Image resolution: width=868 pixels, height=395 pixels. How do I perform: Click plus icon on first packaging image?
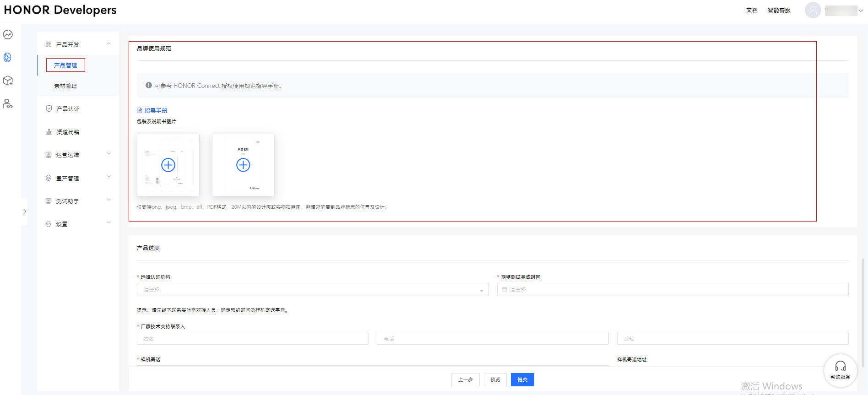pos(168,165)
